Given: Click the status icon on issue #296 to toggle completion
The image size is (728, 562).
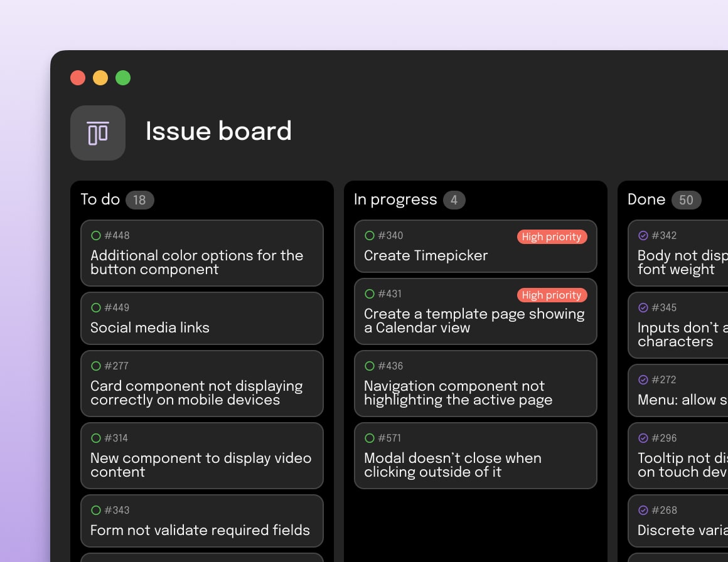Looking at the screenshot, I should click(x=643, y=438).
